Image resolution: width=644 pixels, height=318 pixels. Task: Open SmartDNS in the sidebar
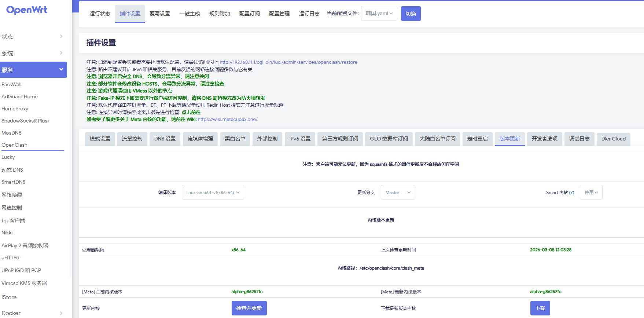[14, 182]
